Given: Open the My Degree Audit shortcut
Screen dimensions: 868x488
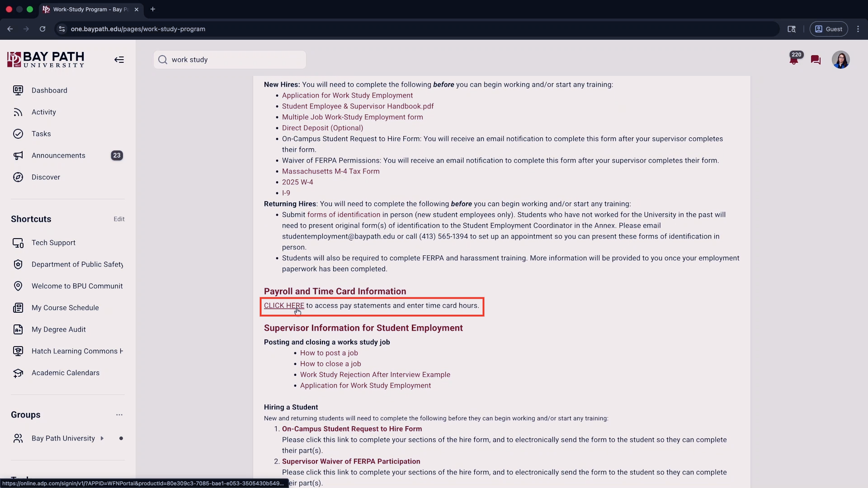Looking at the screenshot, I should pos(59,329).
